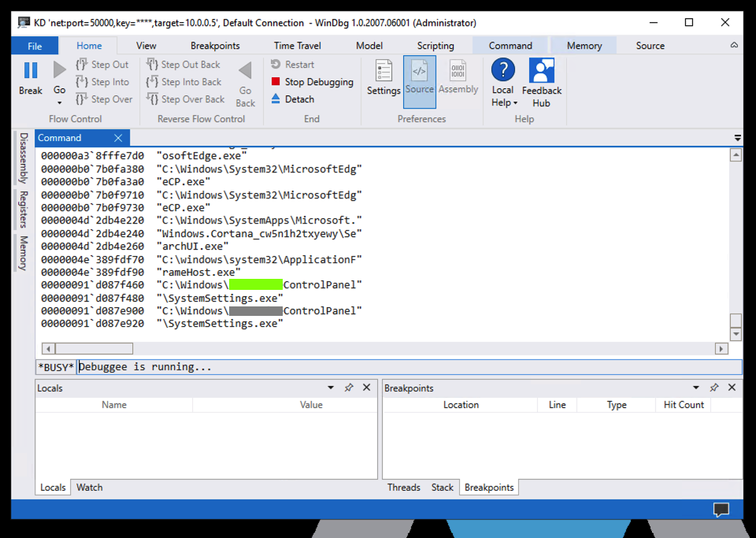756x538 pixels.
Task: Click the gray highlighted path segment
Action: (256, 310)
